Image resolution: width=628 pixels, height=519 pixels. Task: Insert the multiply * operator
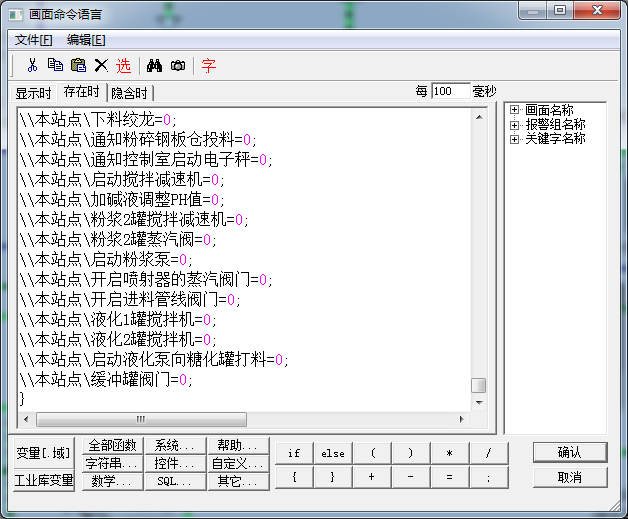click(x=450, y=453)
